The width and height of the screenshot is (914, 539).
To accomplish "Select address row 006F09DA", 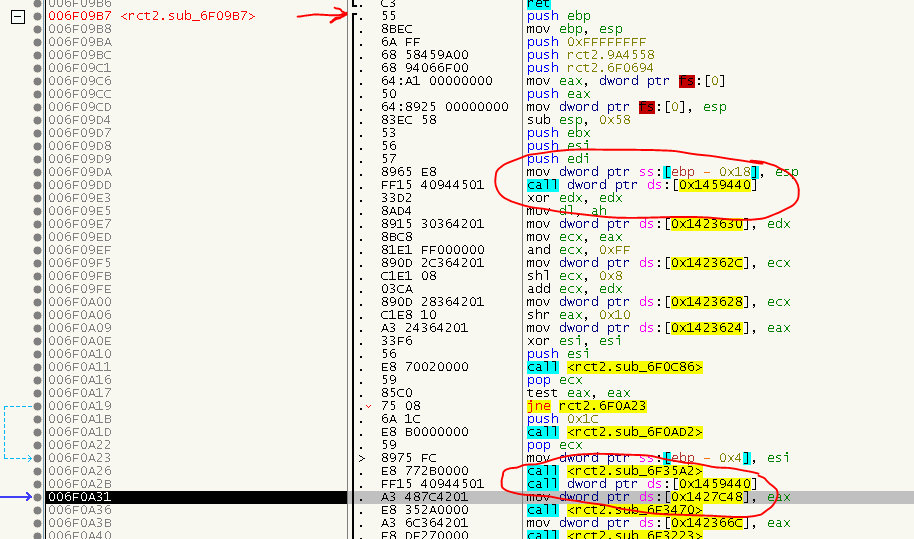I will pyautogui.click(x=80, y=172).
